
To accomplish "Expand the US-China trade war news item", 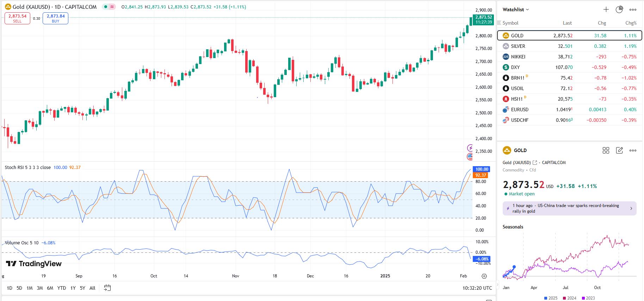I will [x=569, y=208].
